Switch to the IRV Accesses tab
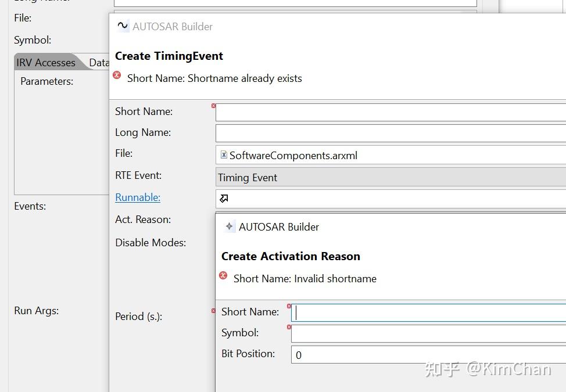566x392 pixels. 46,63
